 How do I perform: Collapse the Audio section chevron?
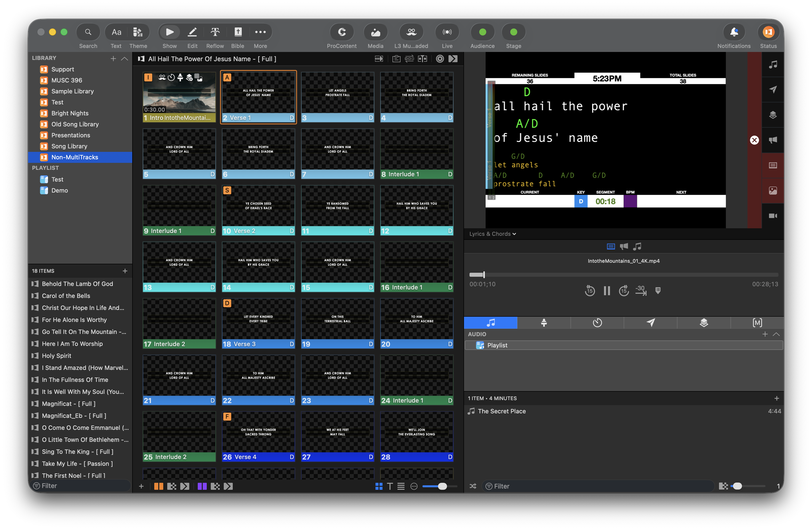point(776,334)
